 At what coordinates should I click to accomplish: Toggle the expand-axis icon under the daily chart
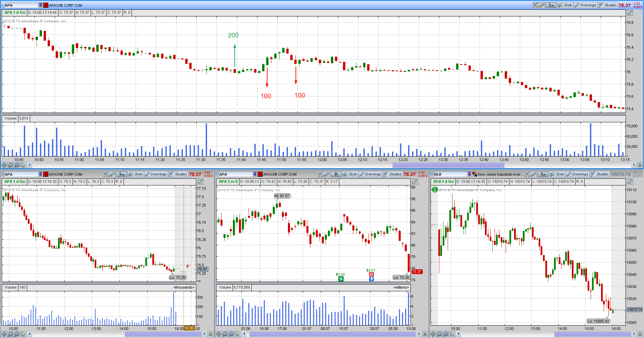425,334
